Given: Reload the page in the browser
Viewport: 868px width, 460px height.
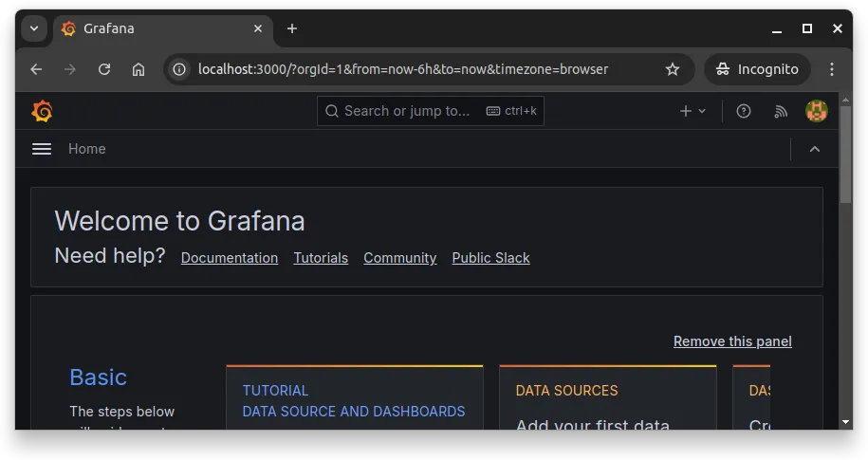Looking at the screenshot, I should pyautogui.click(x=104, y=69).
